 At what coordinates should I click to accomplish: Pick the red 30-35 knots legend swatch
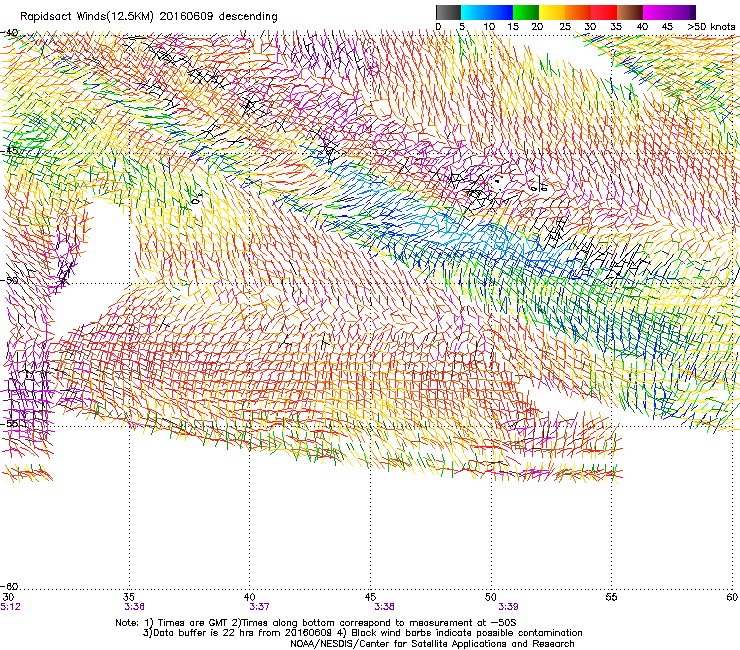604,12
